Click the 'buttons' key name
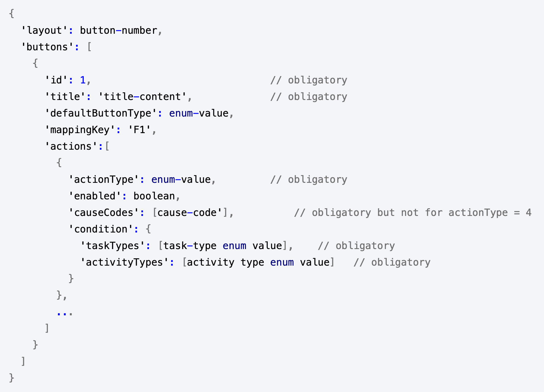Viewport: 544px width, 392px height. (x=47, y=47)
